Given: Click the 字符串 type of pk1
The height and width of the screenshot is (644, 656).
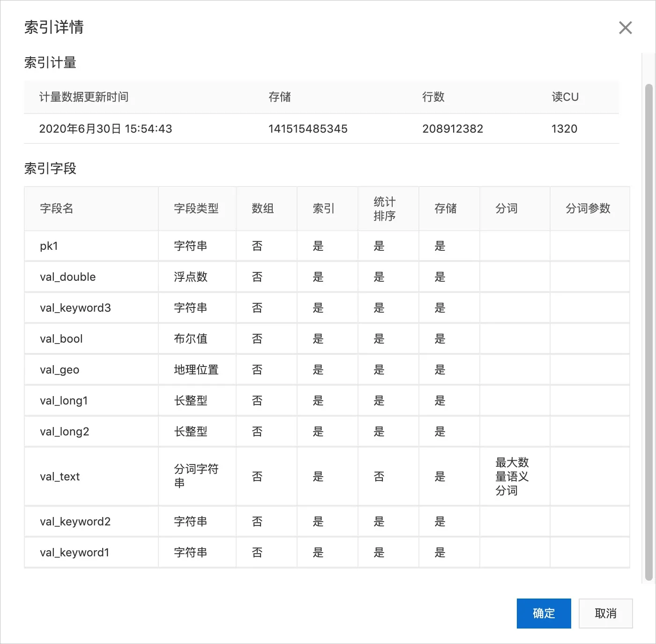Looking at the screenshot, I should (191, 246).
